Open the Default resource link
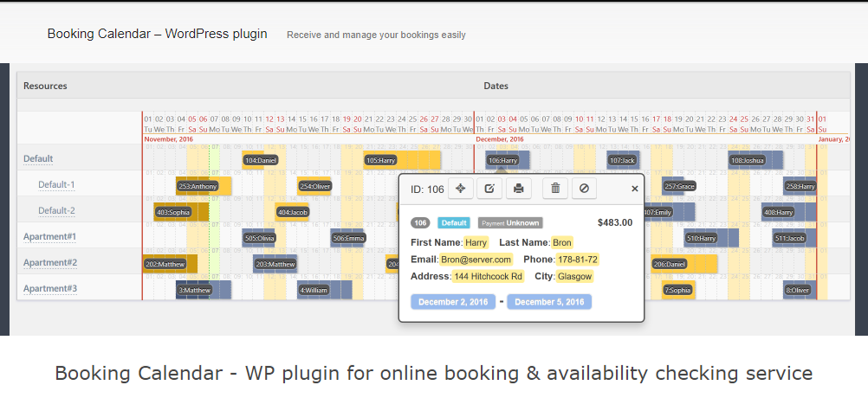The width and height of the screenshot is (868, 398). [x=38, y=159]
